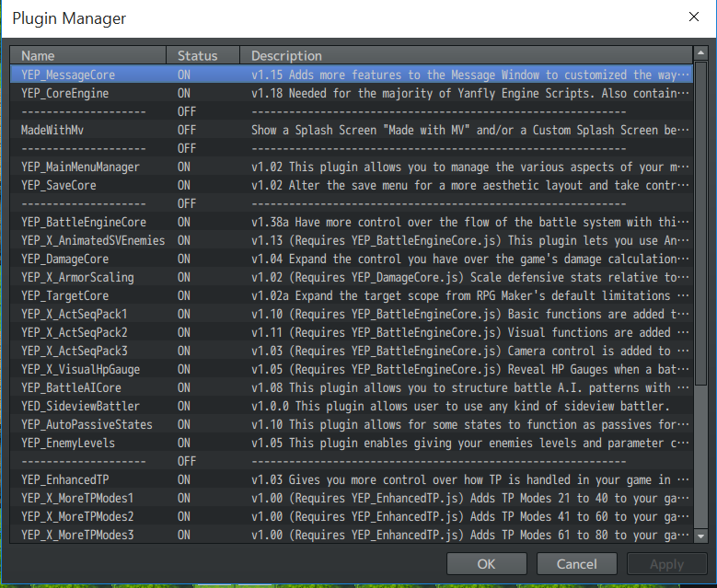The height and width of the screenshot is (588, 717).
Task: Select the YEP_X_ArmorScaling plugin row
Action: pyautogui.click(x=352, y=277)
